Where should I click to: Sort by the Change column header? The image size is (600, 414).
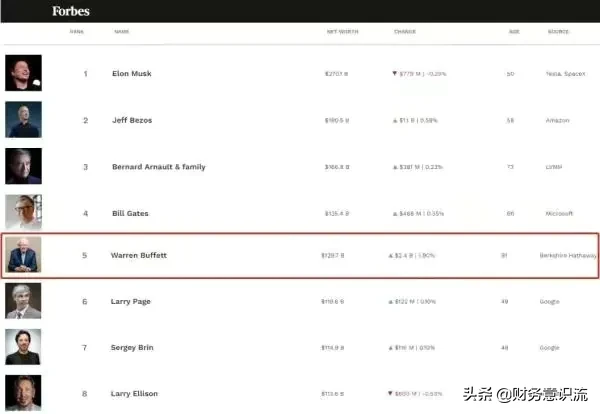[405, 31]
